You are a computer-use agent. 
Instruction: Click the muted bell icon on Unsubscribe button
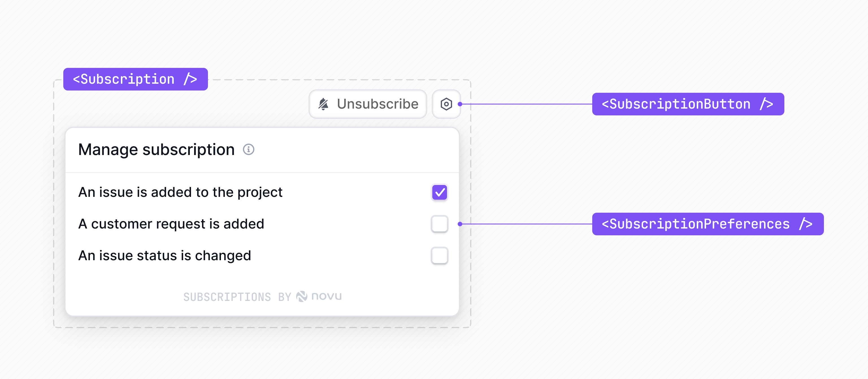324,104
